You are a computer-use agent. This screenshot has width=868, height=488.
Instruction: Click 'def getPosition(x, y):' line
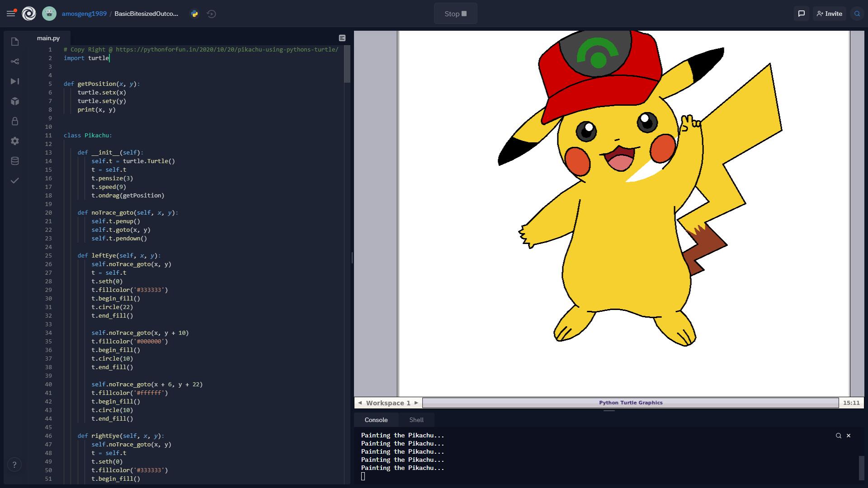[102, 84]
